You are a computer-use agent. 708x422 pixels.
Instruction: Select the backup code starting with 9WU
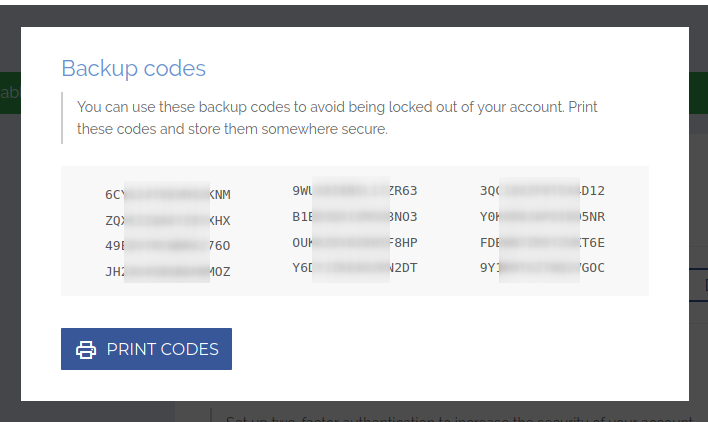354,190
